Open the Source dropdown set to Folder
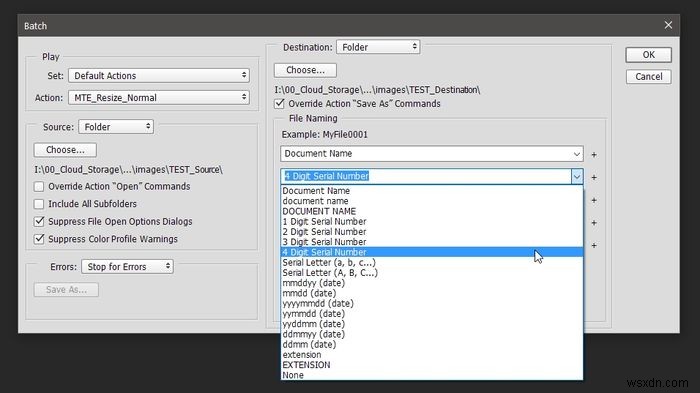The width and height of the screenshot is (700, 393). [x=116, y=127]
